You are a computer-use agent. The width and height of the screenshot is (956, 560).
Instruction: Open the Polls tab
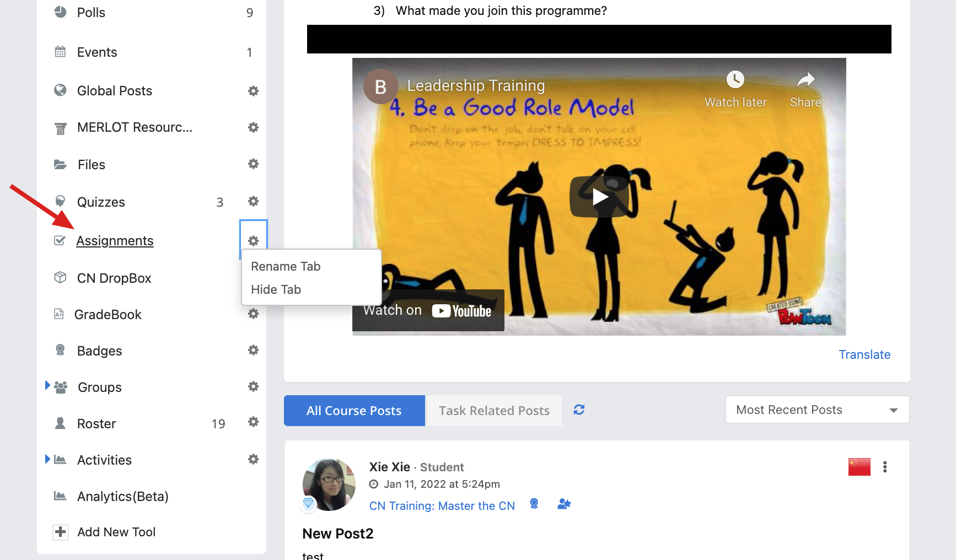91,13
